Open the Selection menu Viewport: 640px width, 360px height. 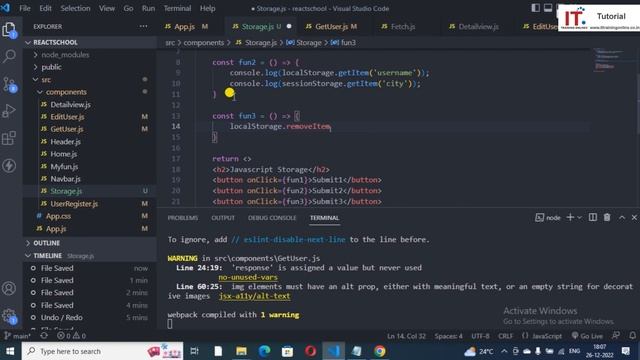click(x=75, y=8)
